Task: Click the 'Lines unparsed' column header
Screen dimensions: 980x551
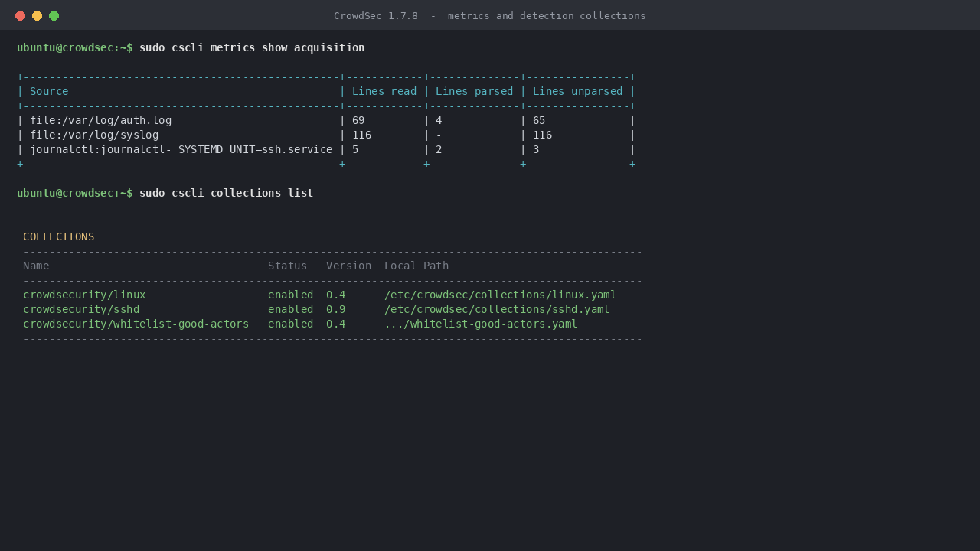Action: pos(578,91)
